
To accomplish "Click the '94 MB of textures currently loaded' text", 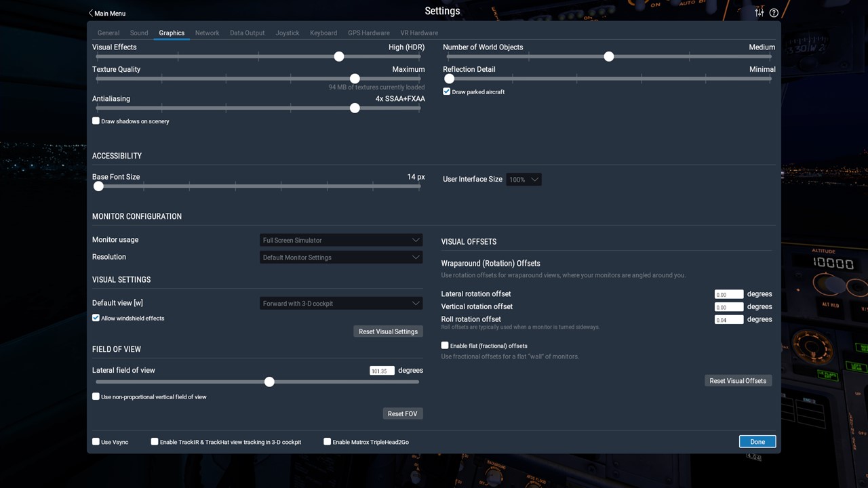I will [376, 87].
